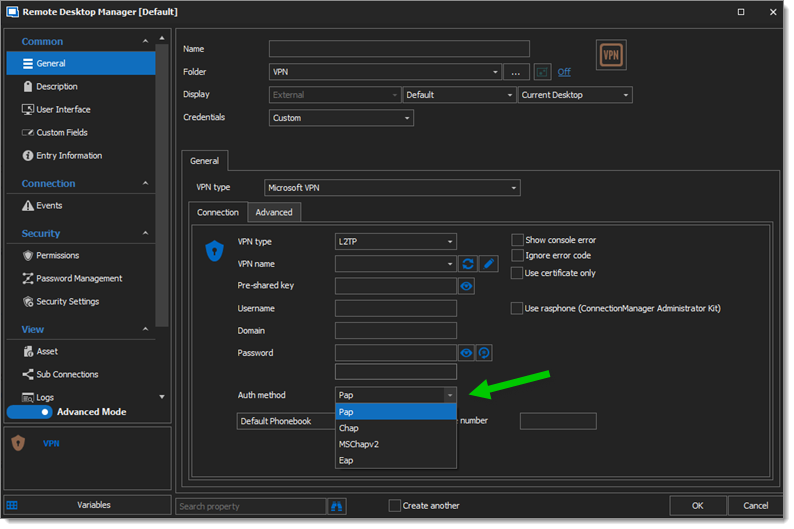Reveal the pre-shared key with eye icon
Image resolution: width=794 pixels, height=529 pixels.
pos(466,286)
